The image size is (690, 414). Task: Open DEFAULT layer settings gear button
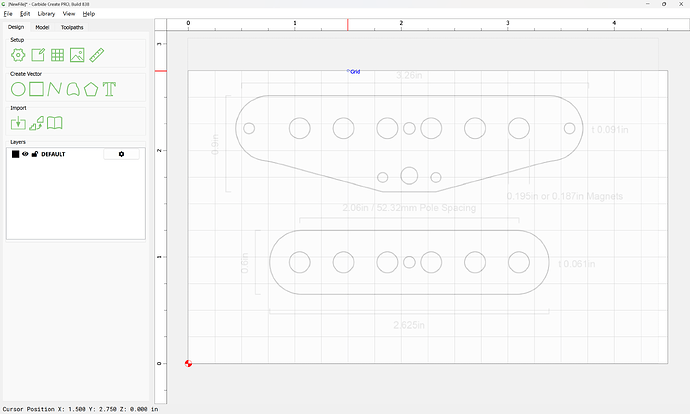pyautogui.click(x=121, y=154)
